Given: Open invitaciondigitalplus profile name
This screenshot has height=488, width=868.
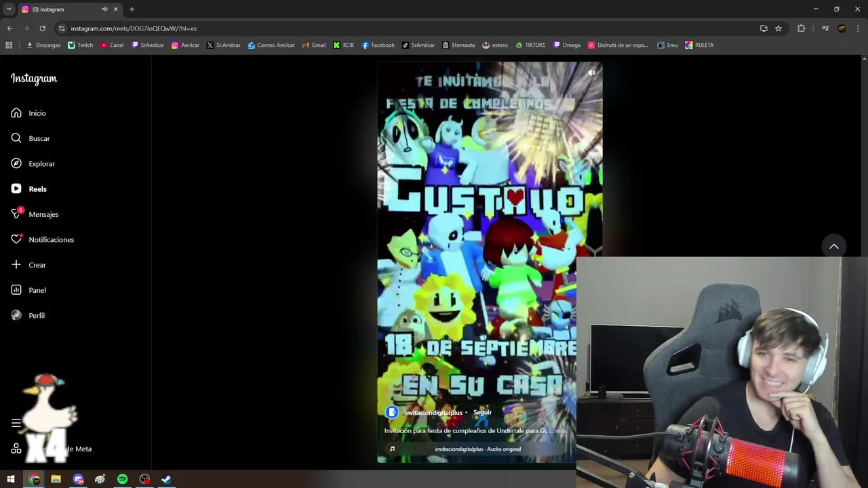Looking at the screenshot, I should pos(433,412).
